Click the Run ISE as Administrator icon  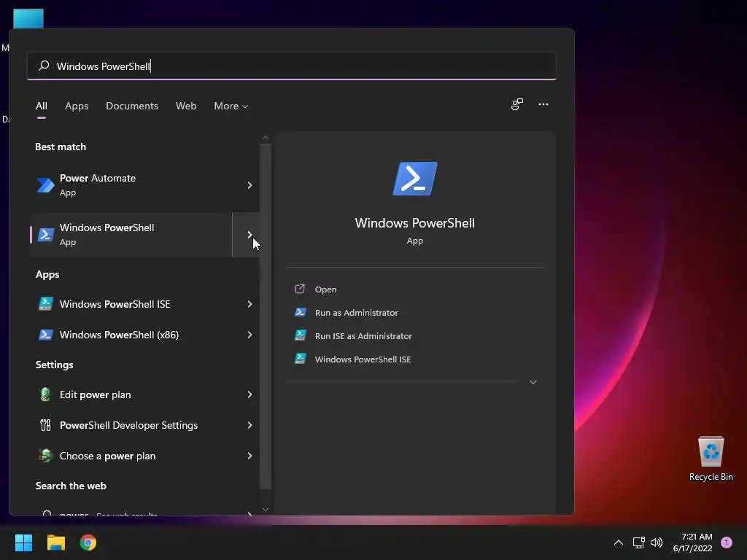[300, 335]
